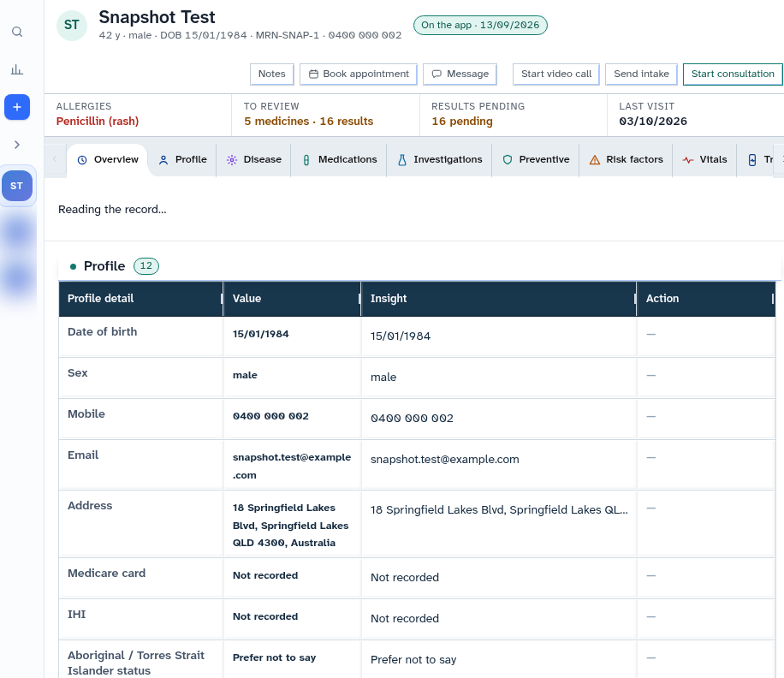Click the Mobile row label
This screenshot has height=678, width=784.
click(x=86, y=414)
